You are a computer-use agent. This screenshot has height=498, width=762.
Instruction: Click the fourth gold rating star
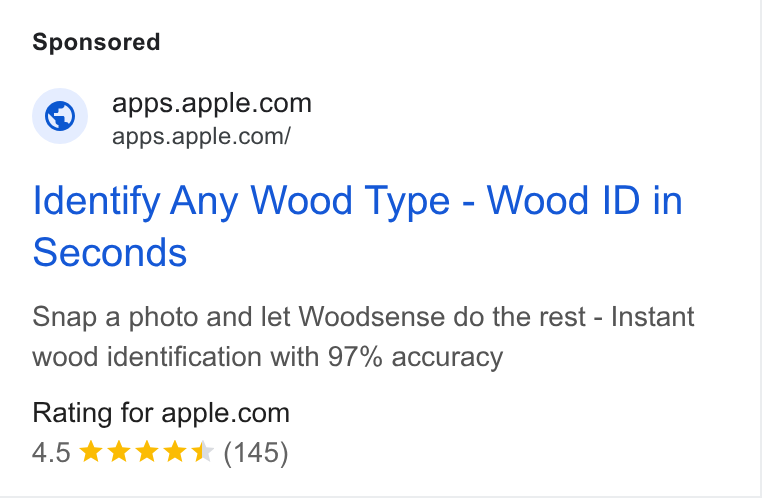pyautogui.click(x=174, y=451)
